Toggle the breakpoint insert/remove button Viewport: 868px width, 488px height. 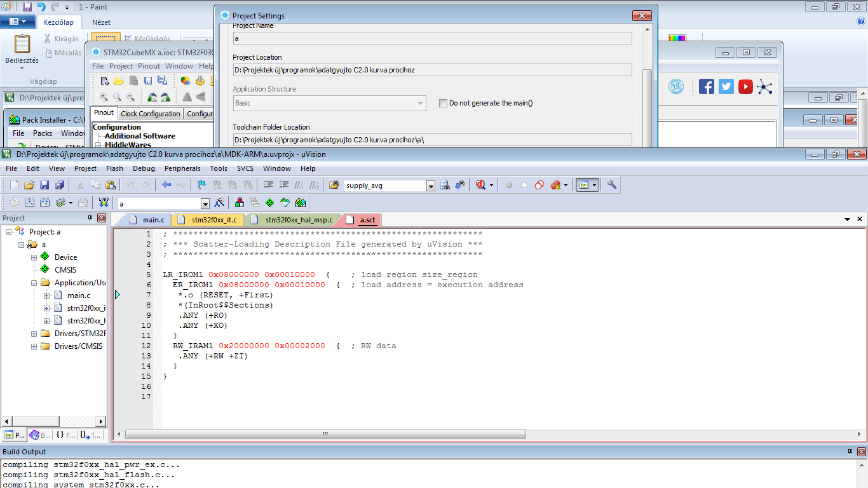(508, 185)
